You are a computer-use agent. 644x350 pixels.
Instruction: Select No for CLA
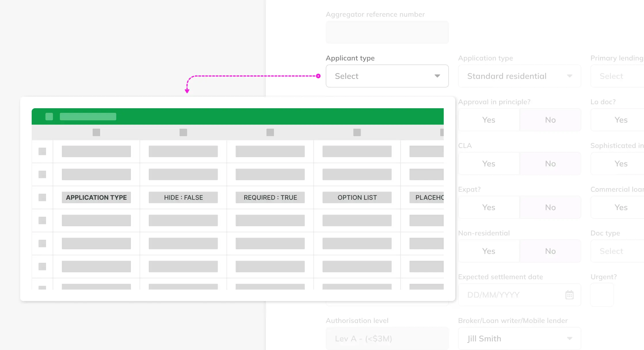[550, 163]
